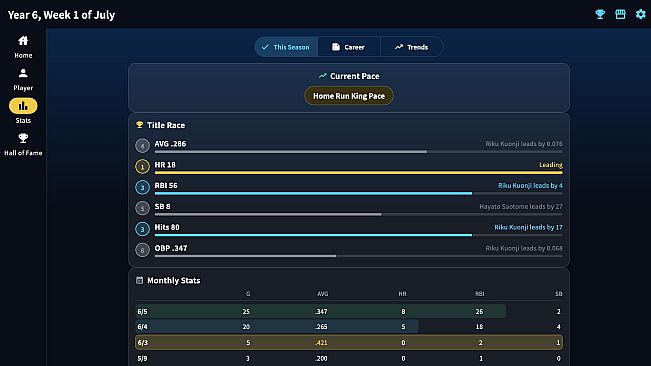Screen dimensions: 651x366
Task: Click the Monthly Stats calendar icon
Action: tap(140, 281)
